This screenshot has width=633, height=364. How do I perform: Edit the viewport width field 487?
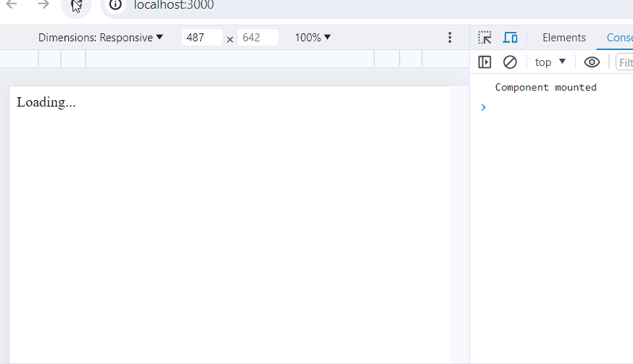[x=202, y=38]
